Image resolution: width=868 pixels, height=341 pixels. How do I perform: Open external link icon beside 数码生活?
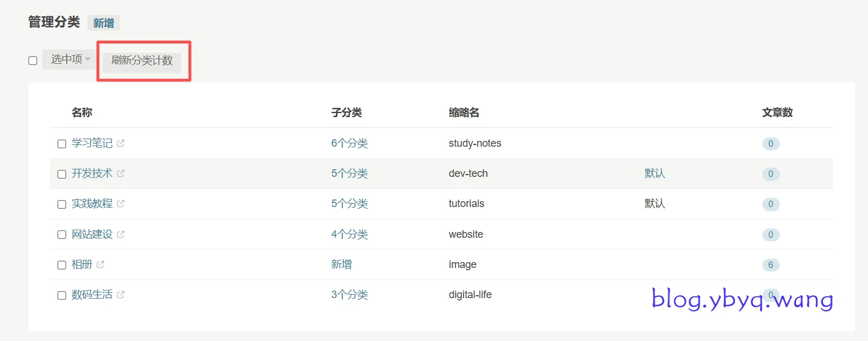click(x=121, y=295)
